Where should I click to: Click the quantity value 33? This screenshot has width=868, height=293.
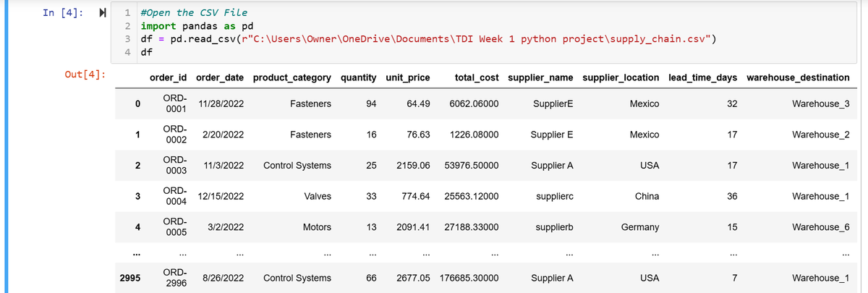coord(371,196)
